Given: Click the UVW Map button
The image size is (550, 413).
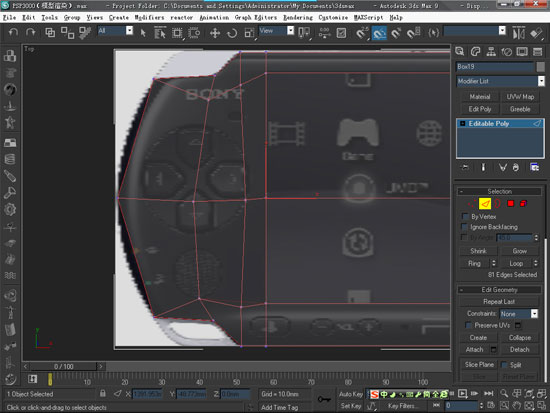Looking at the screenshot, I should 520,97.
